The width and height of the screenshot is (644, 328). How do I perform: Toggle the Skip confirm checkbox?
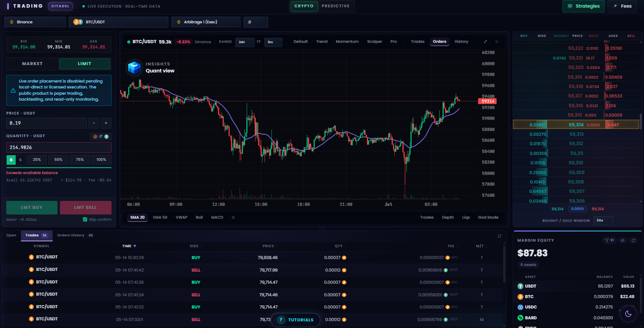tap(85, 219)
